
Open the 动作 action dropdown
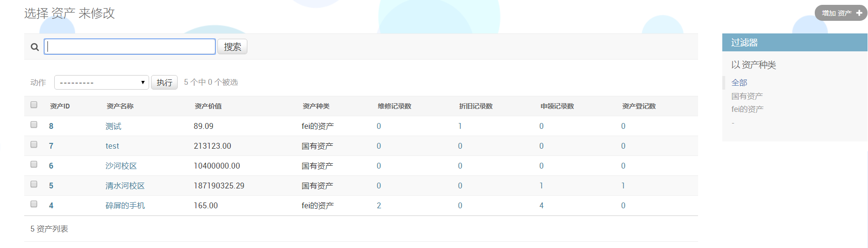click(x=102, y=82)
